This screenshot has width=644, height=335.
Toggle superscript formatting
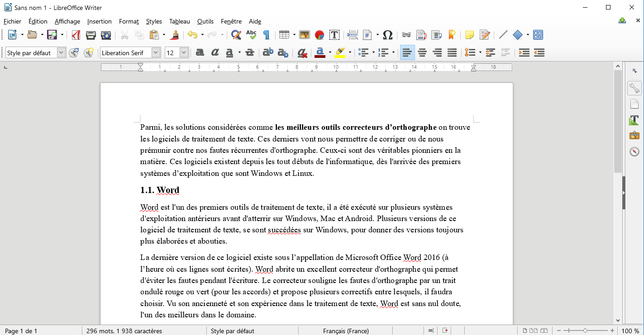point(268,53)
